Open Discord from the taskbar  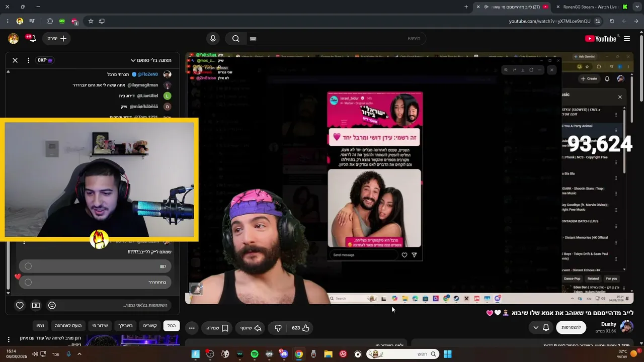284,354
